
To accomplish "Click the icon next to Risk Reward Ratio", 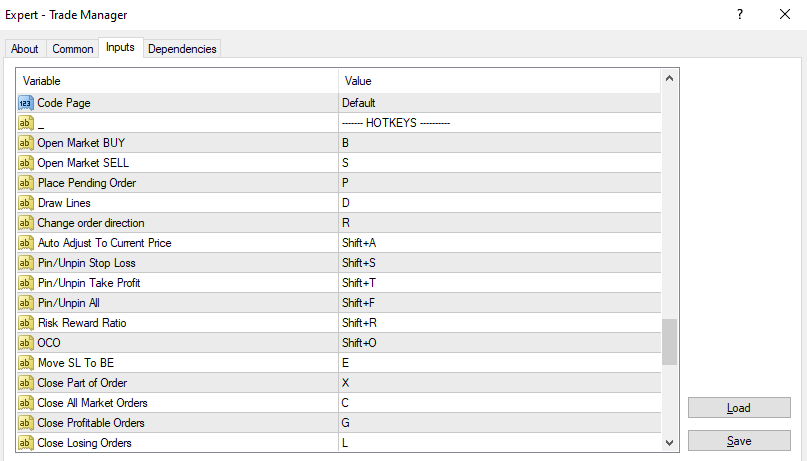I will click(26, 323).
